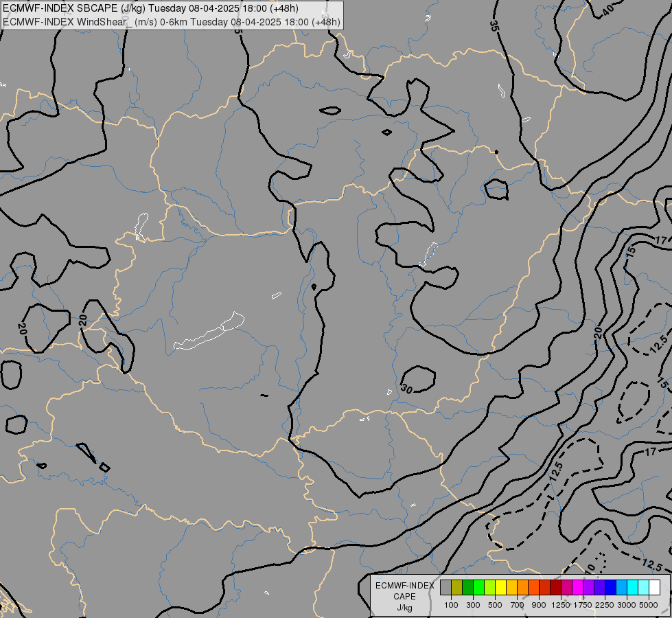Click the white outline of Lake Balaton

click(209, 331)
